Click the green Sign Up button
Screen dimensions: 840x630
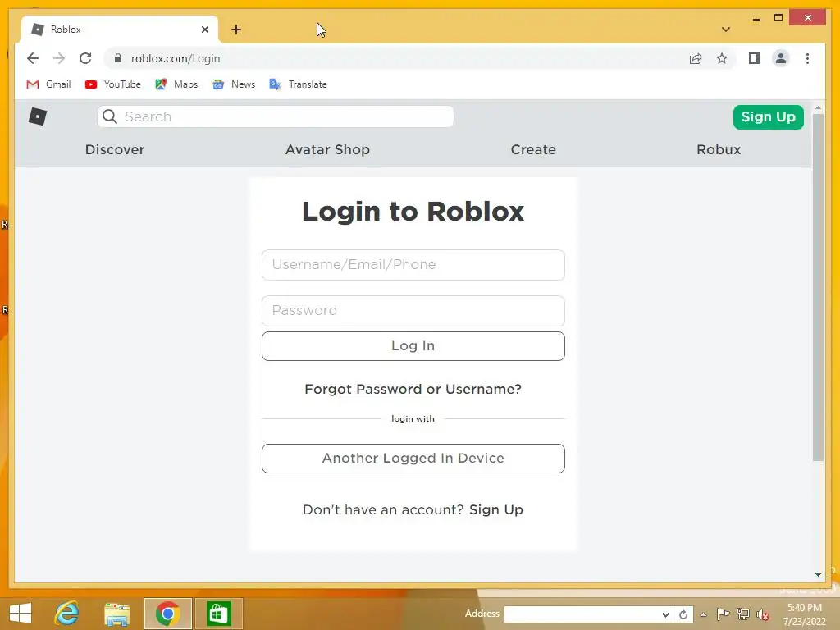point(768,116)
